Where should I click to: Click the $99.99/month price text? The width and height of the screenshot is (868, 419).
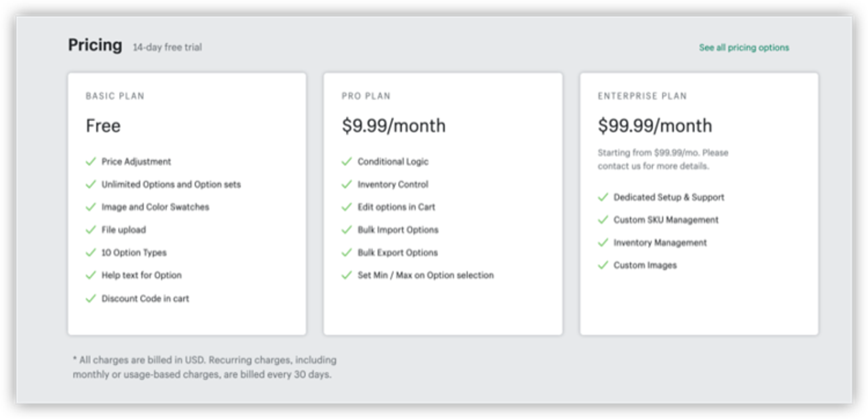(x=654, y=126)
